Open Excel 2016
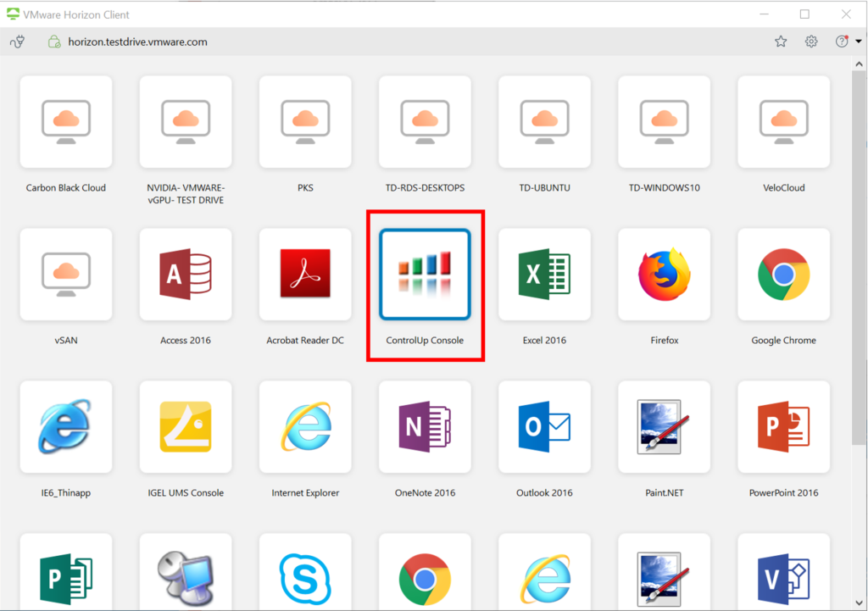 point(544,275)
